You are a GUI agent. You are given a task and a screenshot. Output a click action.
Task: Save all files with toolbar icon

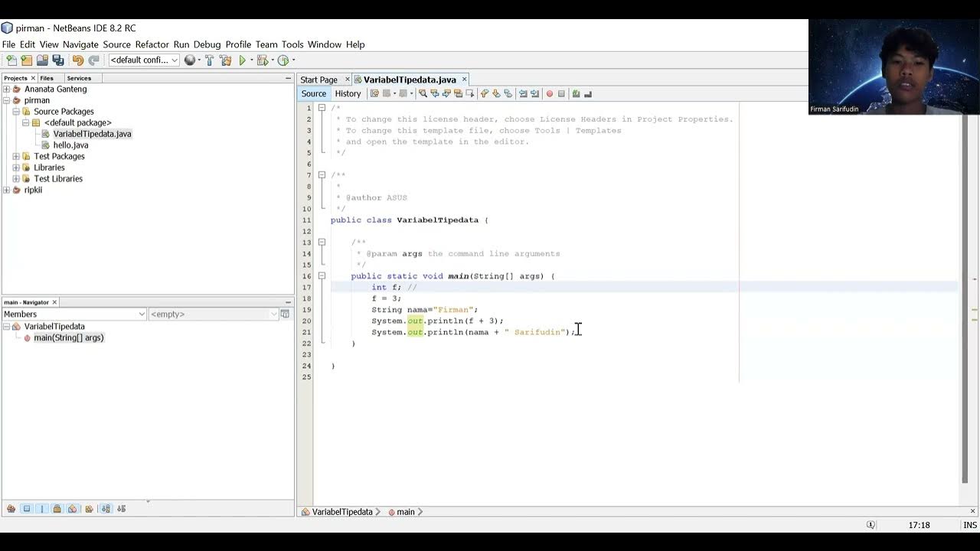[x=58, y=60]
